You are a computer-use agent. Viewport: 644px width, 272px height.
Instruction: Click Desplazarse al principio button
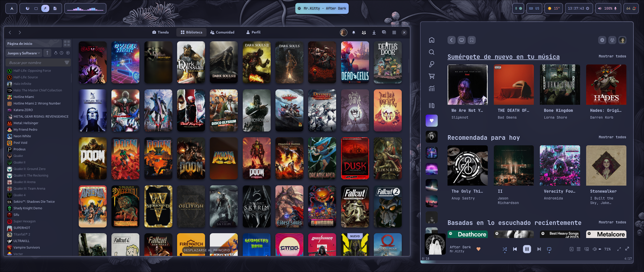click(207, 250)
